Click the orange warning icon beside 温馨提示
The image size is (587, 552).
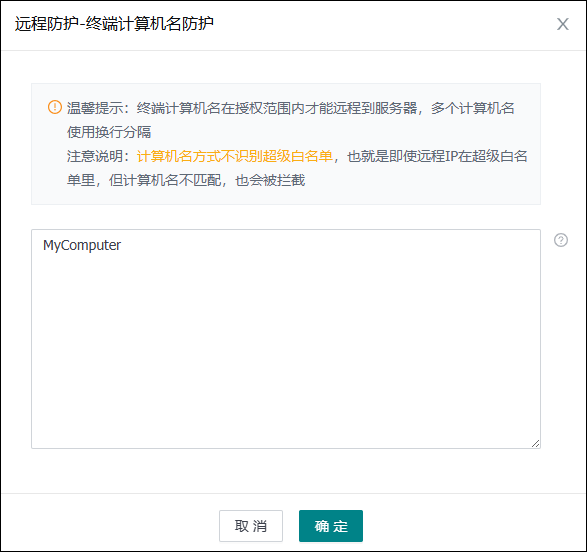(55, 107)
